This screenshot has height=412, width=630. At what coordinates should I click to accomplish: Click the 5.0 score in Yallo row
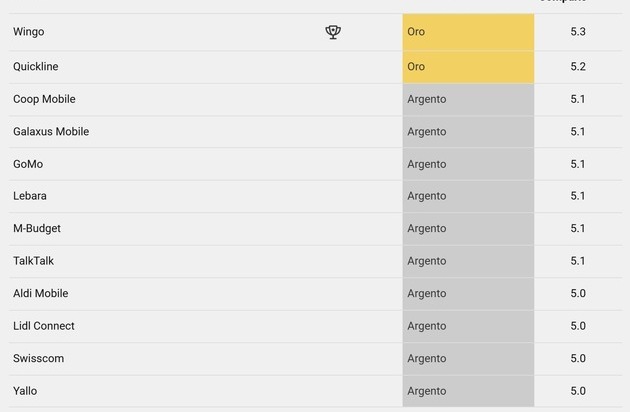tap(578, 391)
